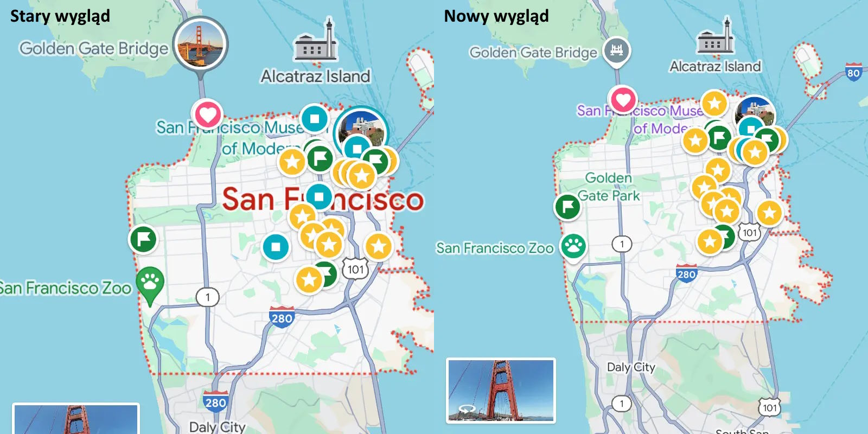868x434 pixels.
Task: Select the gray bridge icon marker
Action: (616, 50)
